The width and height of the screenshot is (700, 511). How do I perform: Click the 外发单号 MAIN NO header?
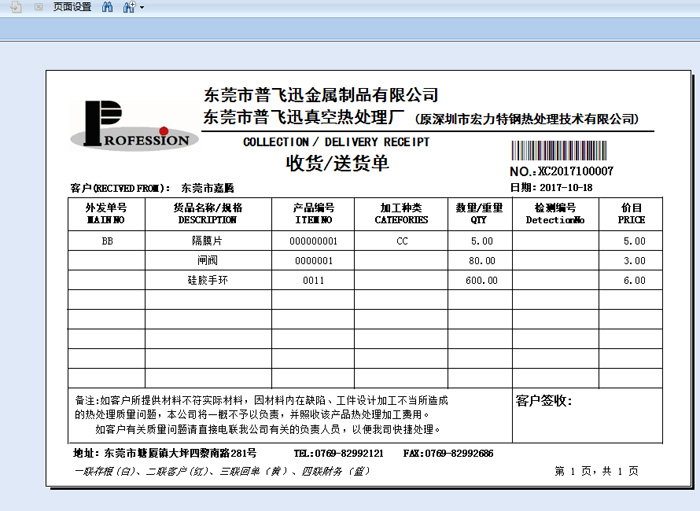(106, 213)
